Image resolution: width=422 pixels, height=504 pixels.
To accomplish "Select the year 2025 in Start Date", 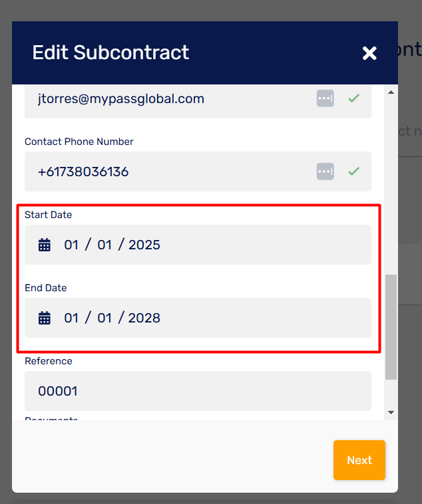I will click(x=144, y=245).
